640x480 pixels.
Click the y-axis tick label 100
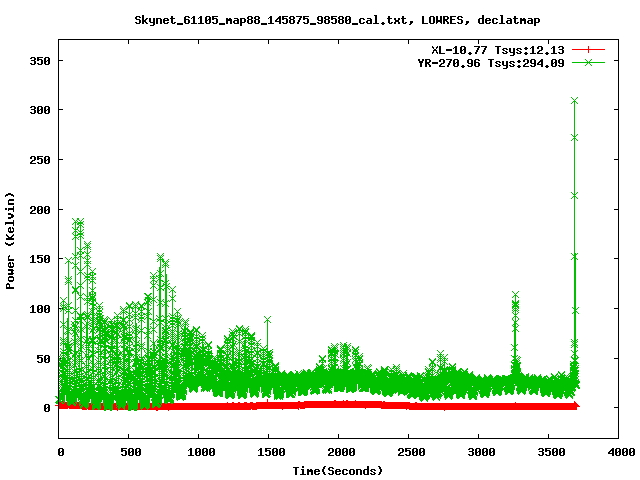pos(38,308)
